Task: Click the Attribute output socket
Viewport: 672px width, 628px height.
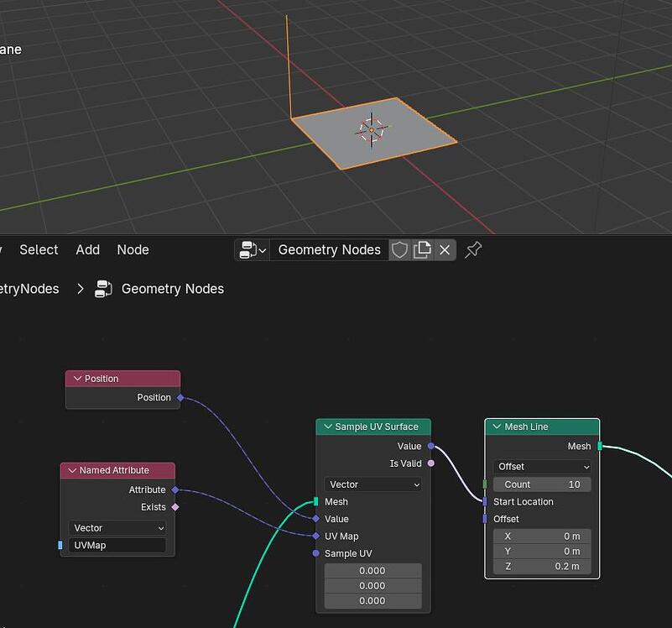Action: tap(175, 489)
